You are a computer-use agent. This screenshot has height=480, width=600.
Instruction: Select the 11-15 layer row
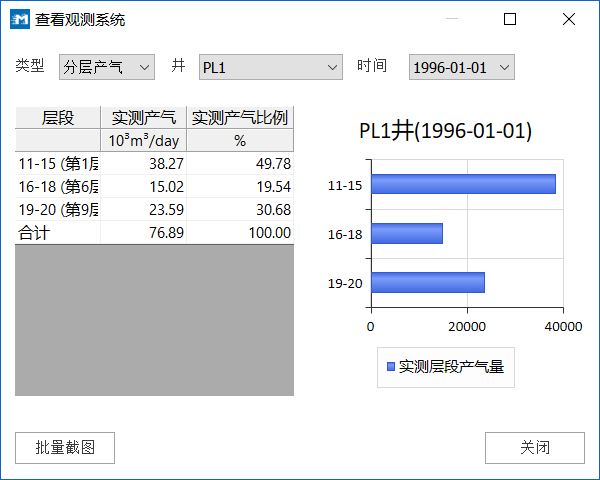tap(58, 163)
